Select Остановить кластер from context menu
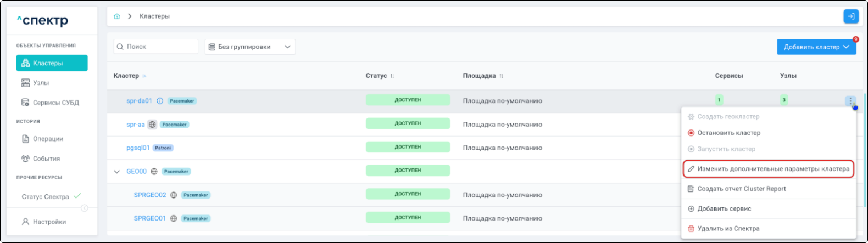This screenshot has height=243, width=868. [728, 133]
